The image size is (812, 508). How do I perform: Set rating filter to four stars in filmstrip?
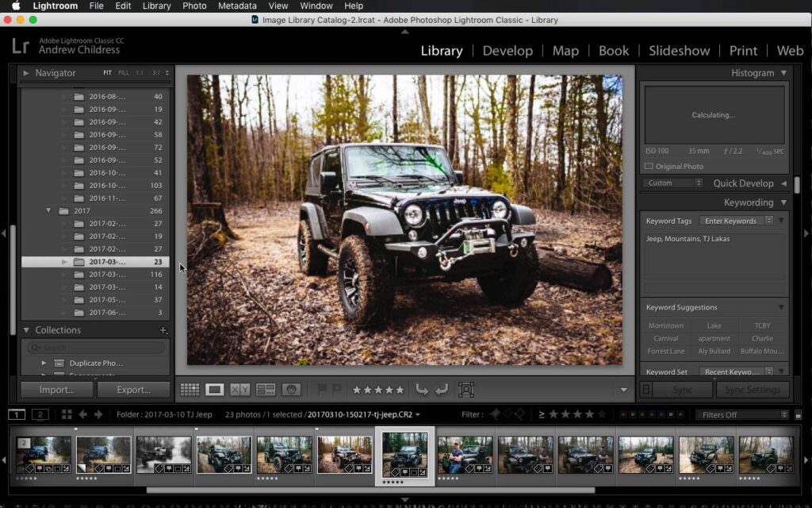pyautogui.click(x=588, y=414)
